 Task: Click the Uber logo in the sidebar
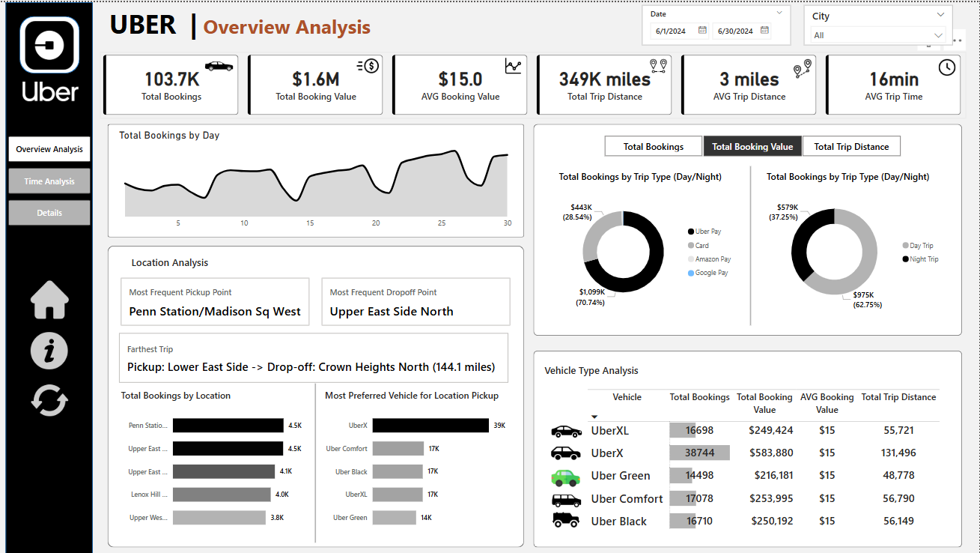pyautogui.click(x=48, y=45)
